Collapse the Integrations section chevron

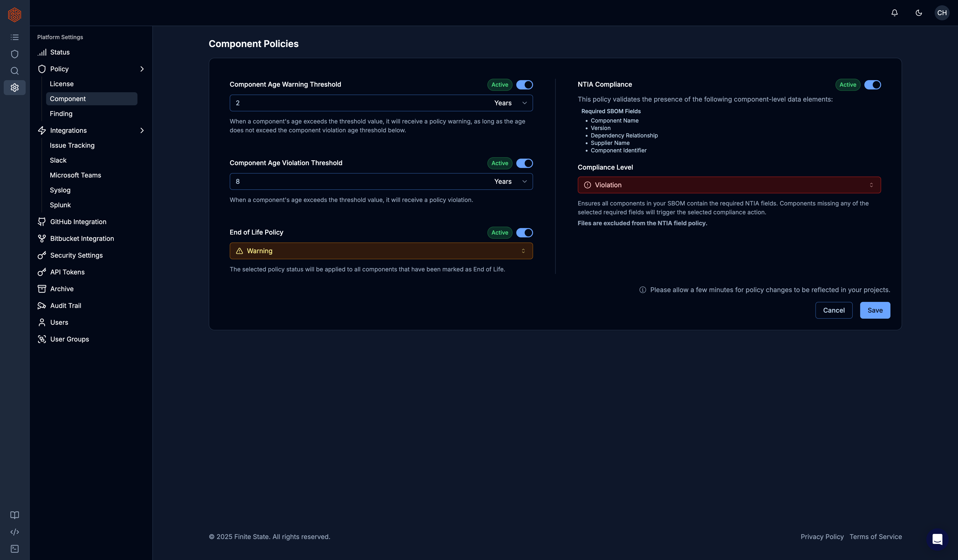[x=142, y=130]
